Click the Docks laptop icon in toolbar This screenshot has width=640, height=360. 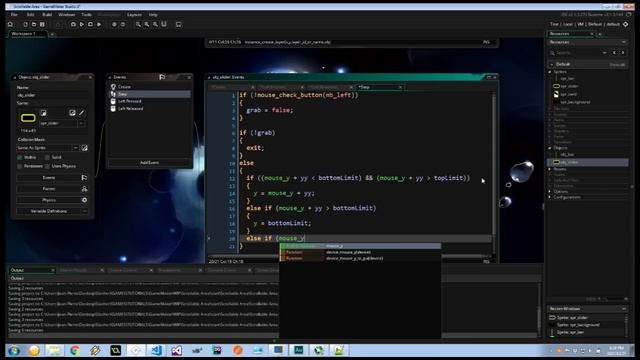(x=178, y=24)
